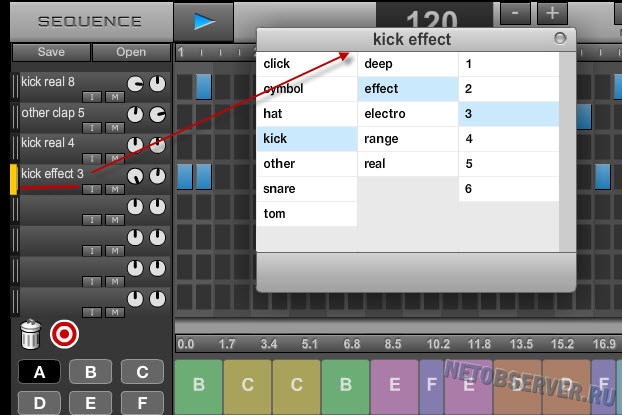Adjust the right knob of kick effect 3

(x=157, y=176)
